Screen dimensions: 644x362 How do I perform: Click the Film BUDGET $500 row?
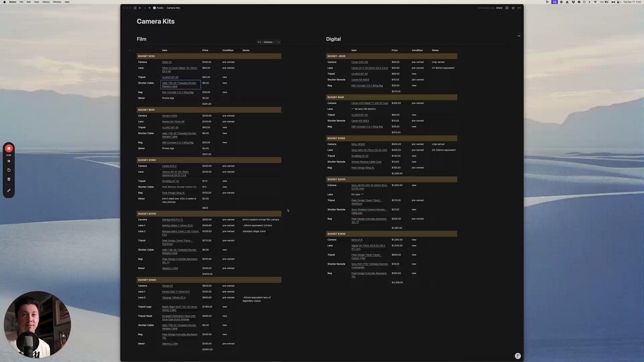click(209, 110)
